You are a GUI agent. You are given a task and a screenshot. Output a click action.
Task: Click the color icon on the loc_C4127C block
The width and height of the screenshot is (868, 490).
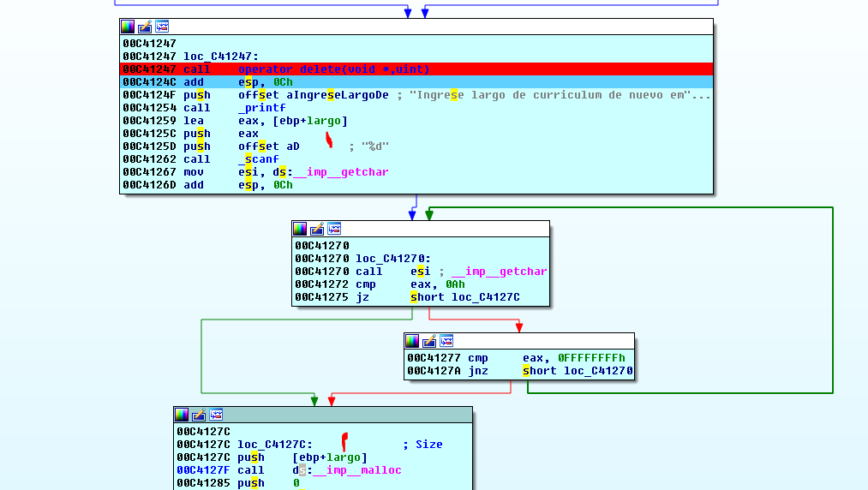[x=182, y=415]
